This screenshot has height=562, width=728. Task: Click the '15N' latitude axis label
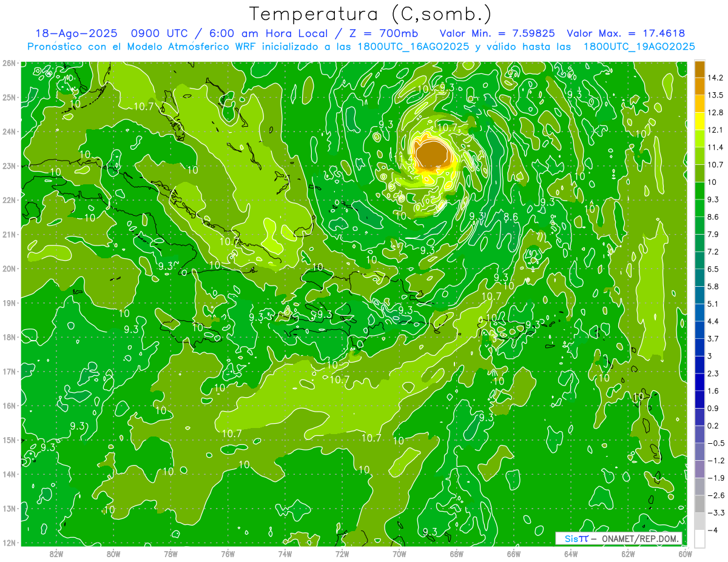coord(8,440)
